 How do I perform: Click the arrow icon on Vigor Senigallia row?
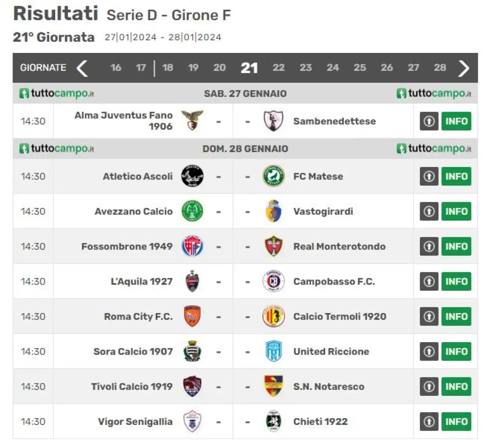pyautogui.click(x=429, y=422)
